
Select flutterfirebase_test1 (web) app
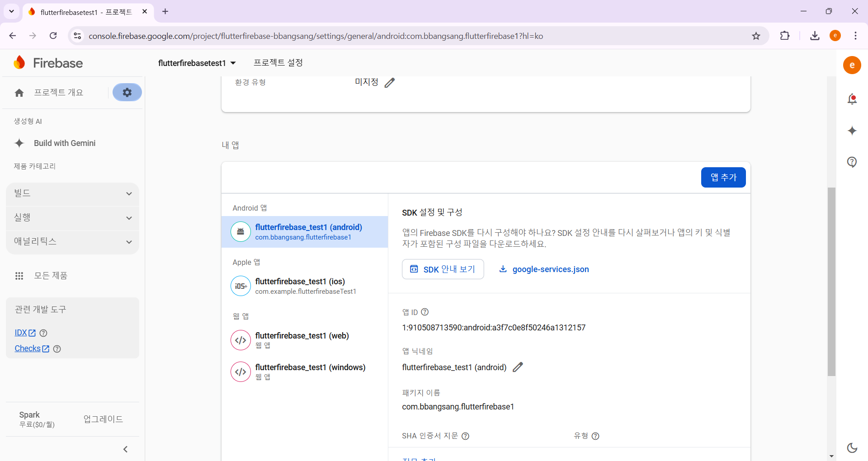click(x=305, y=340)
